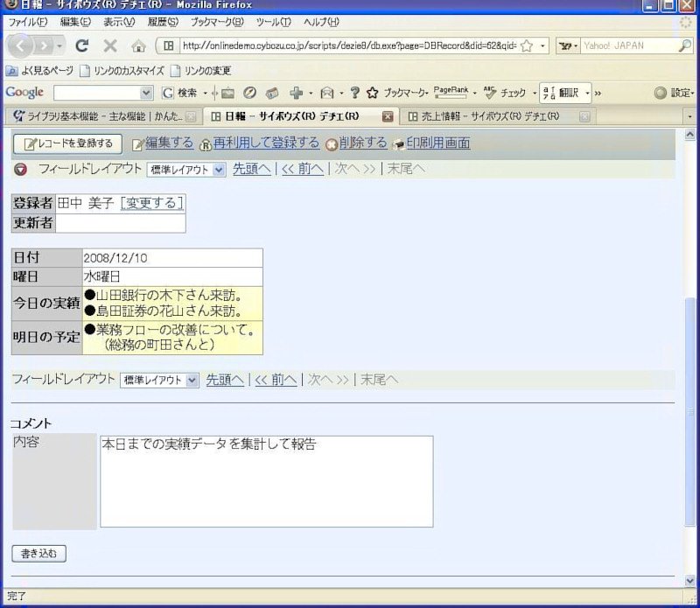This screenshot has width=700, height=608.
Task: Click the Google toolbar 検索 button
Action: 180,93
